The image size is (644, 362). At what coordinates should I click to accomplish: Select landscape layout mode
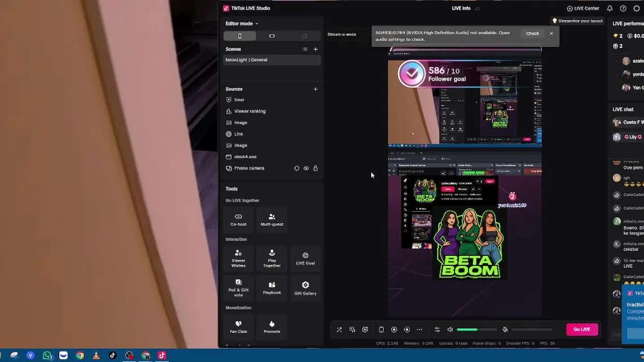(x=272, y=36)
